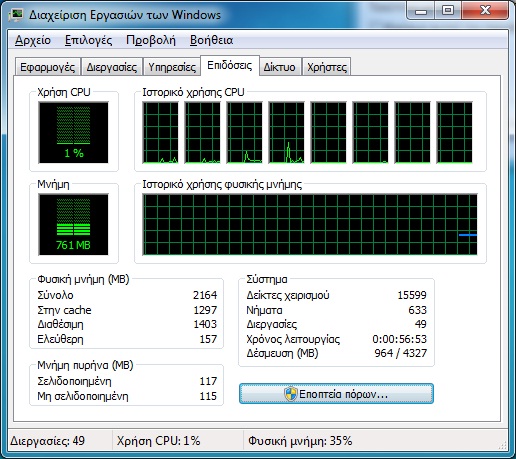The height and width of the screenshot is (459, 516).
Task: Click the CPU usage meter showing 1 %
Action: coord(73,133)
